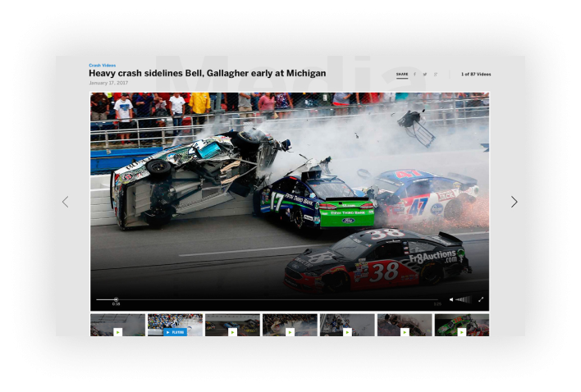The image size is (581, 392).
Task: Play the fifth thumbnail video
Action: coord(347,325)
